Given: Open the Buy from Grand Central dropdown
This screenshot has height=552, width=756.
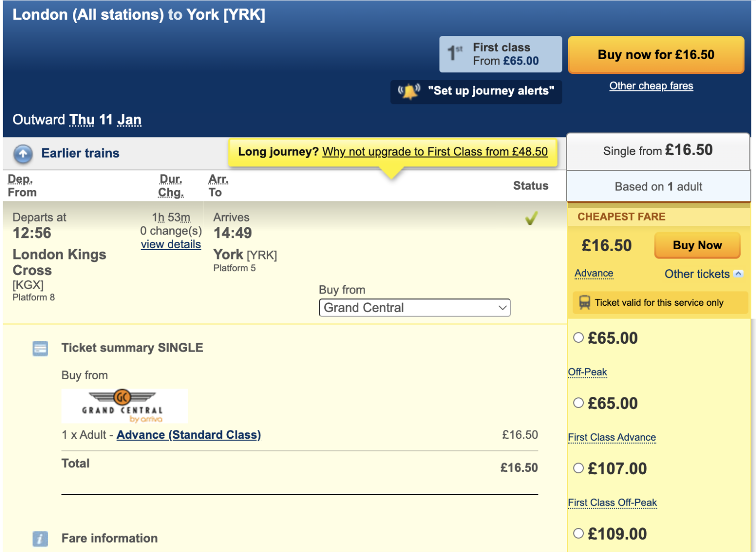Looking at the screenshot, I should (x=414, y=307).
